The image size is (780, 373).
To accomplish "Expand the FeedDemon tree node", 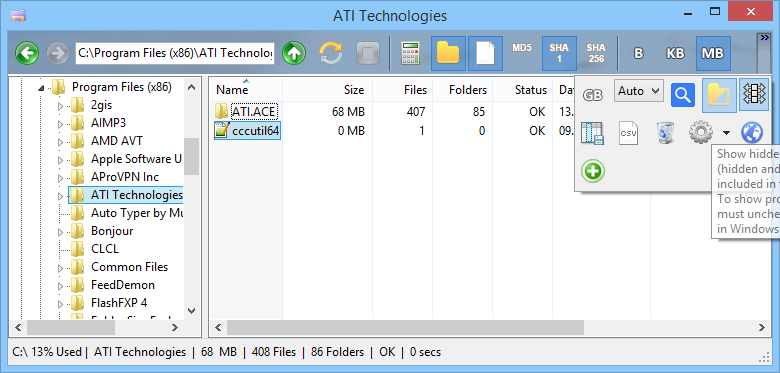I will click(61, 285).
